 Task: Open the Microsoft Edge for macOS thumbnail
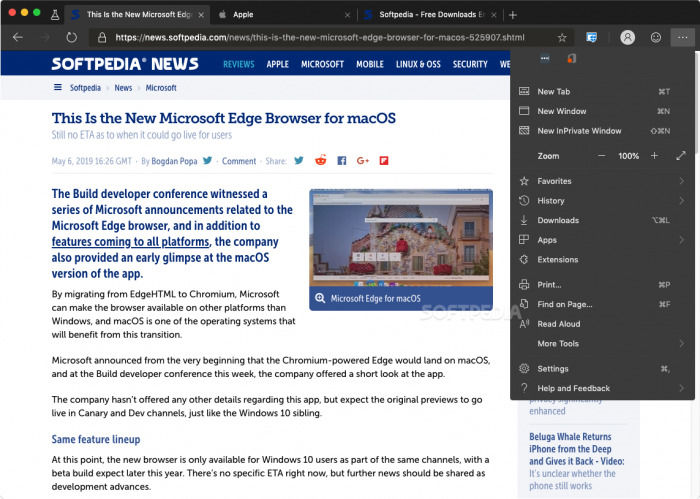400,249
